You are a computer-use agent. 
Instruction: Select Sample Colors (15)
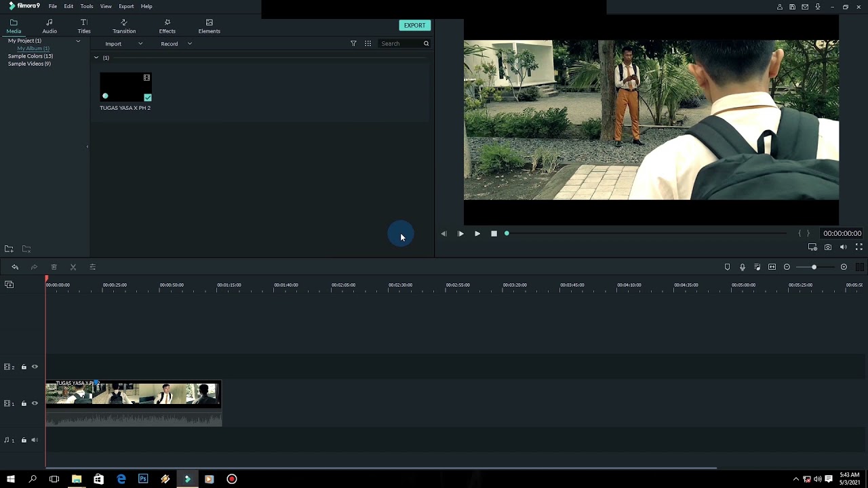click(31, 56)
